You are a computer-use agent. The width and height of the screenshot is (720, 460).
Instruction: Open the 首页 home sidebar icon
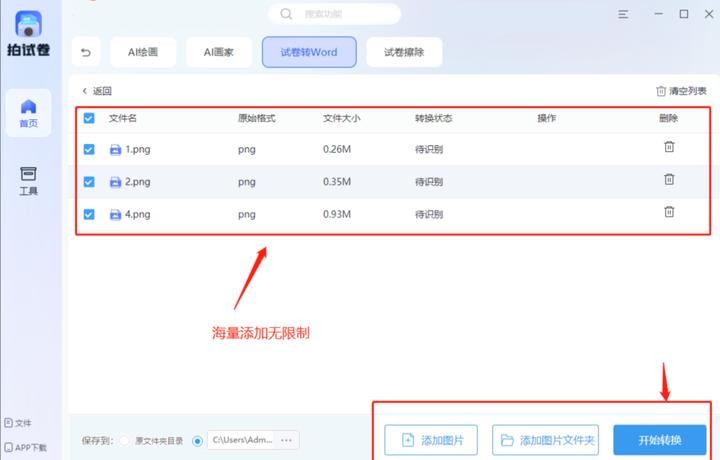click(28, 113)
